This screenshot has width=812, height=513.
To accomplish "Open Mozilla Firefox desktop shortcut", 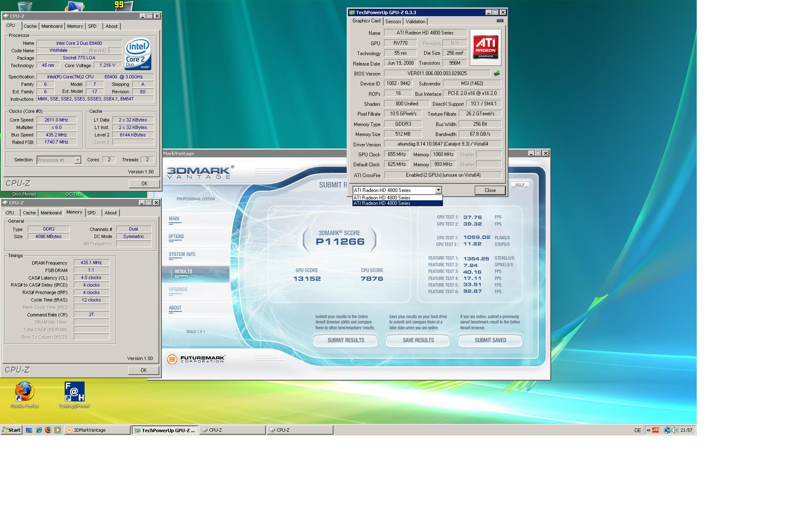I will 24,392.
